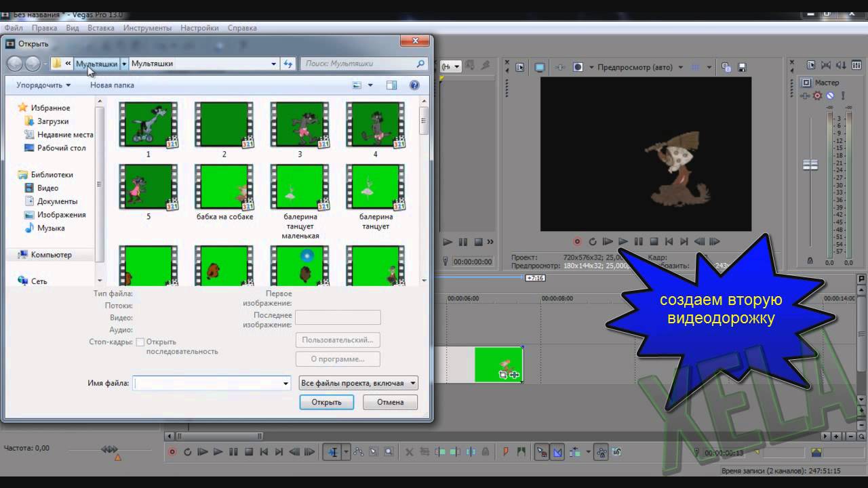The width and height of the screenshot is (868, 488).
Task: Toggle Ignore Event Grouping icon
Action: [616, 452]
